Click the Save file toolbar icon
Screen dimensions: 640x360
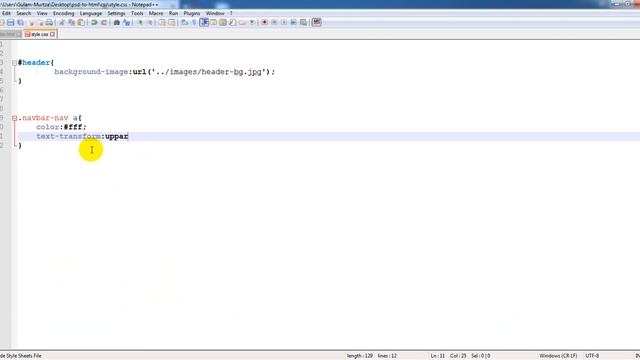click(x=11, y=22)
